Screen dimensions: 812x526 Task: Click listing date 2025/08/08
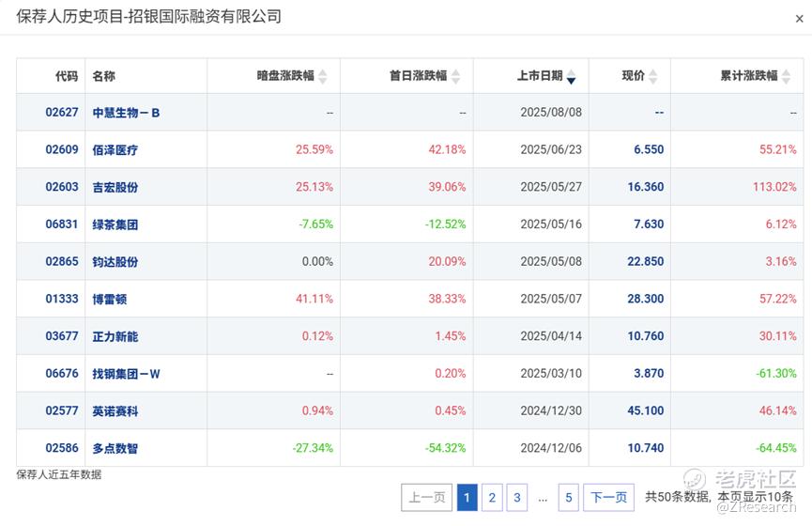(551, 113)
